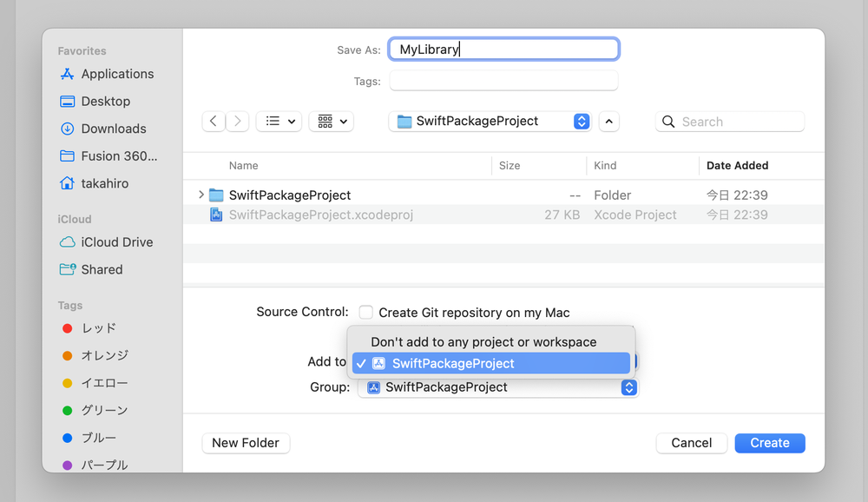Choose Don't add to any project or workspace
868x502 pixels.
coord(483,342)
